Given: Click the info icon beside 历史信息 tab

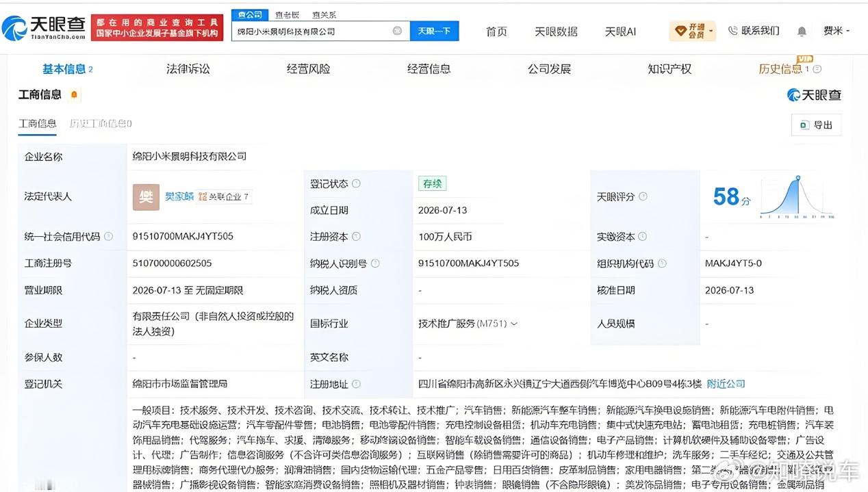Looking at the screenshot, I should tap(817, 69).
